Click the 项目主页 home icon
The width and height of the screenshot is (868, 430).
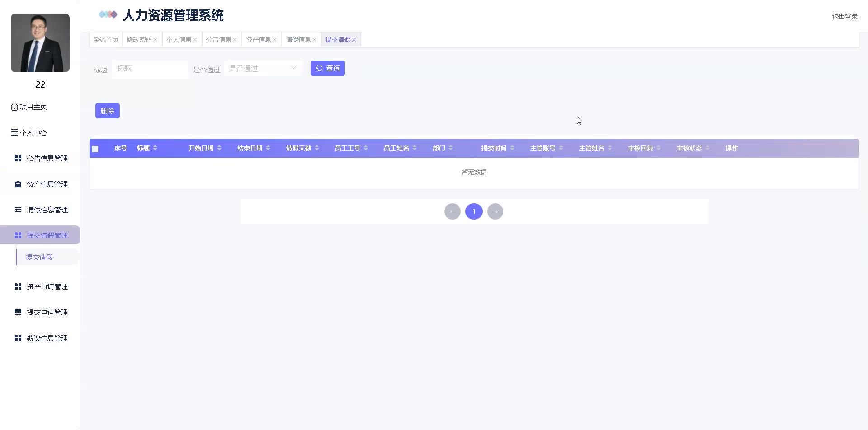(x=14, y=107)
